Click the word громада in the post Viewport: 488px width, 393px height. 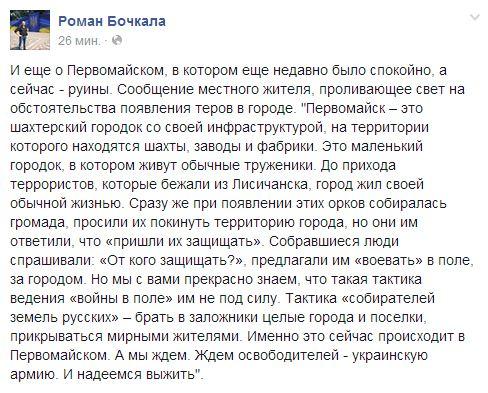(37, 223)
